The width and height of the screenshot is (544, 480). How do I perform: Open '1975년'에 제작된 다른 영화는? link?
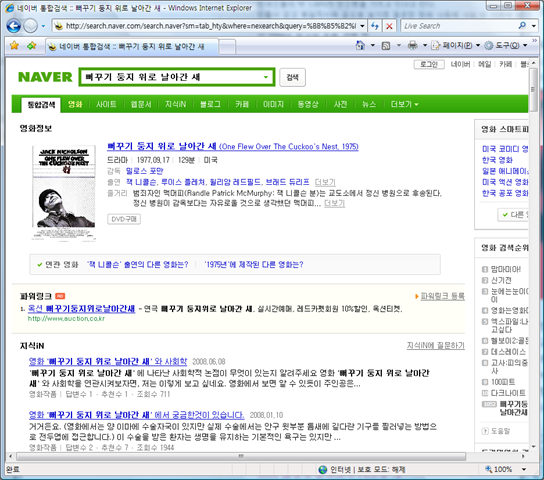pos(254,265)
